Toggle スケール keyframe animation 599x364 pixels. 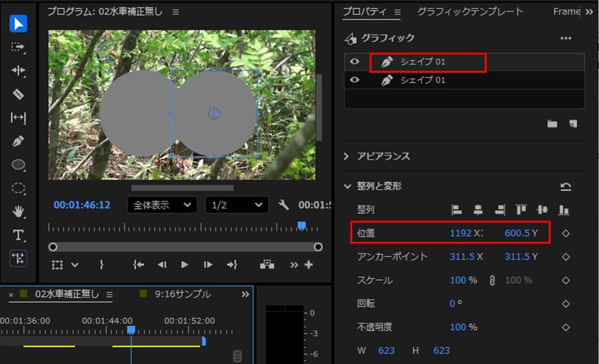tap(566, 280)
